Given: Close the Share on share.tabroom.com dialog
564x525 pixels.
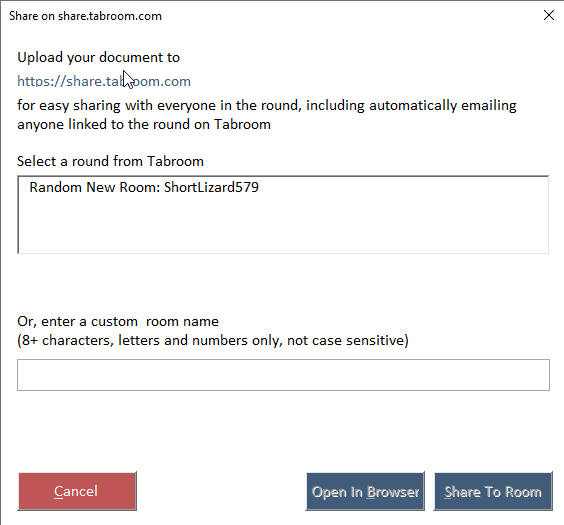Looking at the screenshot, I should coord(549,15).
